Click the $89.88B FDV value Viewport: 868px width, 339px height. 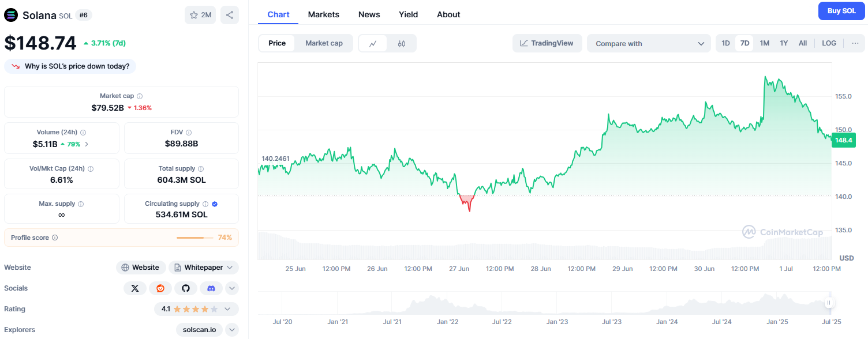181,144
